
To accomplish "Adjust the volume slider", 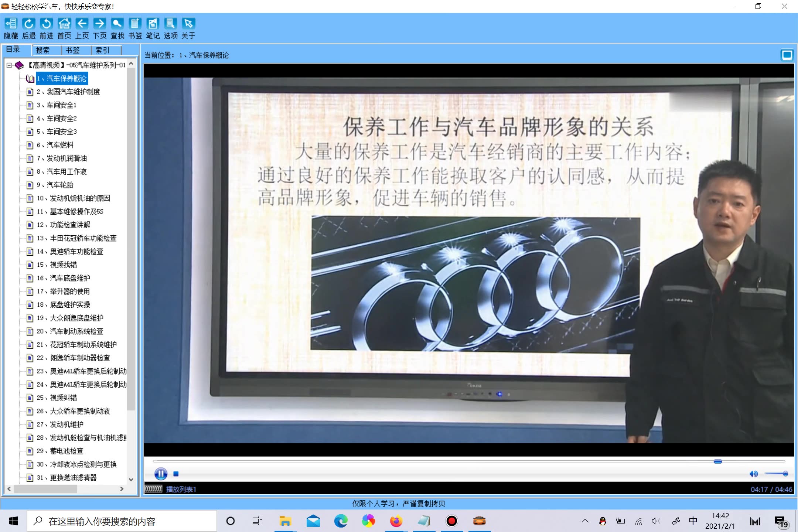I will click(x=776, y=474).
